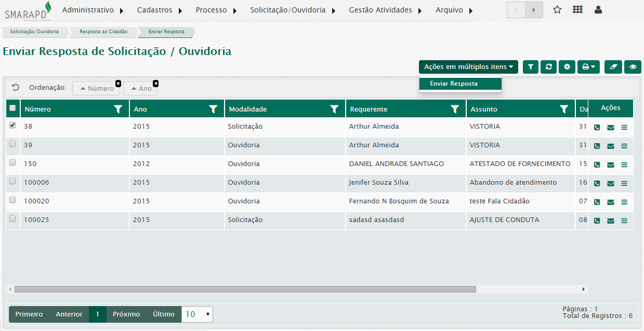Click the phone icon in row 38
This screenshot has width=644, height=331.
(597, 127)
